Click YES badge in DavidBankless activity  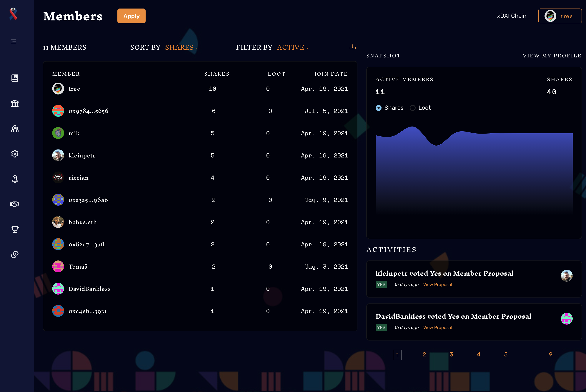[381, 328]
